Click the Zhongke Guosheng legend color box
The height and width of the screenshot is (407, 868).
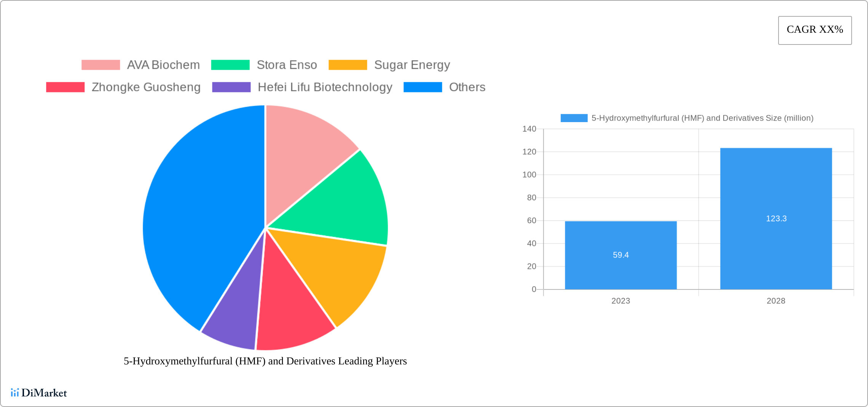tap(65, 87)
